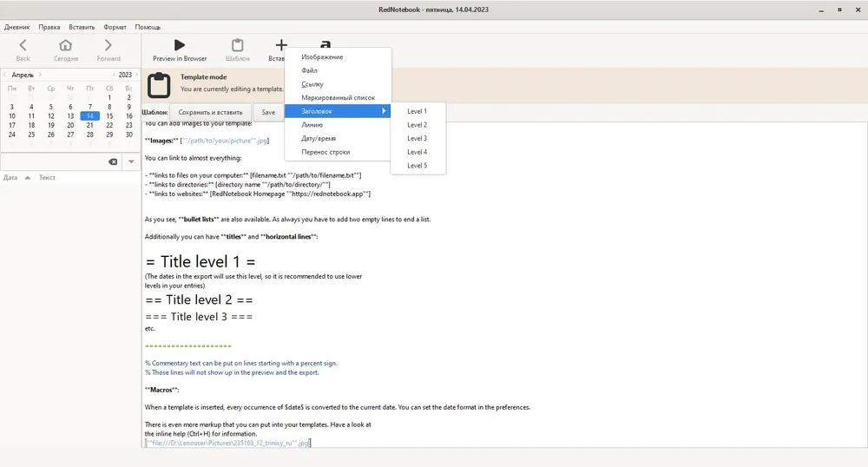The image size is (868, 467).
Task: Click the format letter 'a' toolbar icon
Action: pos(325,43)
